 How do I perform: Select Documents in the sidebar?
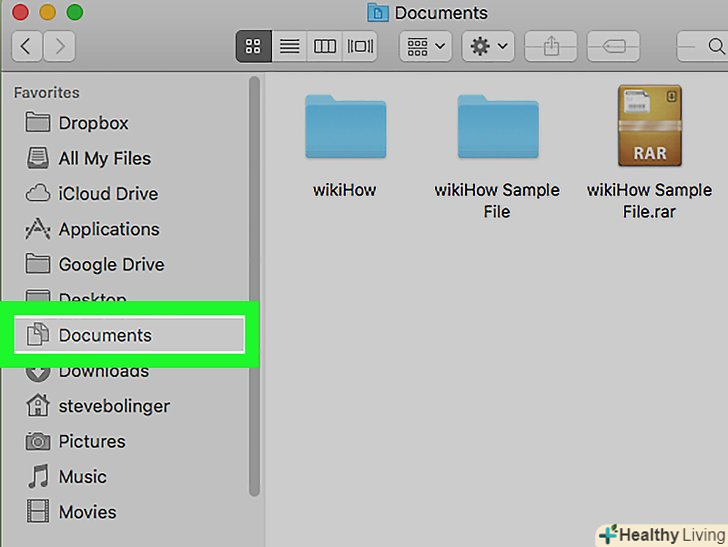tap(105, 335)
